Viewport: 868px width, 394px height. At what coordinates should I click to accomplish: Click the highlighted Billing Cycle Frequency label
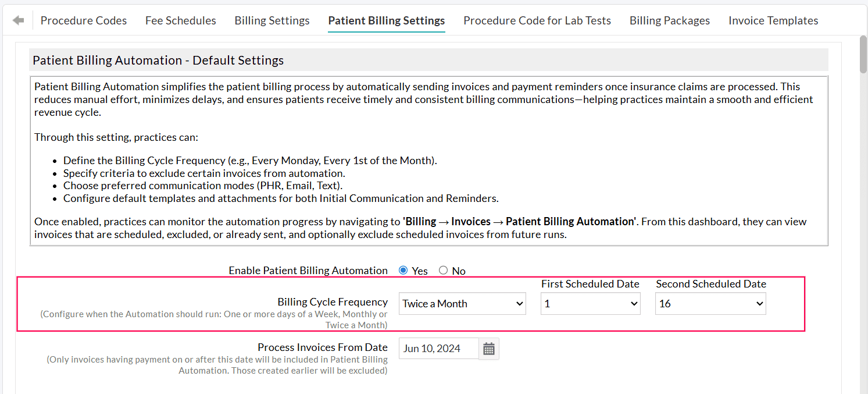tap(332, 301)
